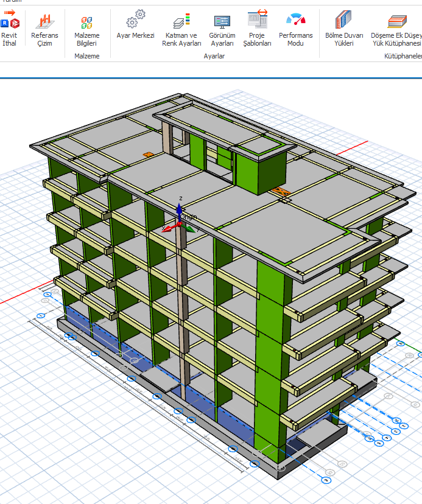The image size is (422, 504).
Task: Select the blue basement wall panel
Action: coord(201,405)
